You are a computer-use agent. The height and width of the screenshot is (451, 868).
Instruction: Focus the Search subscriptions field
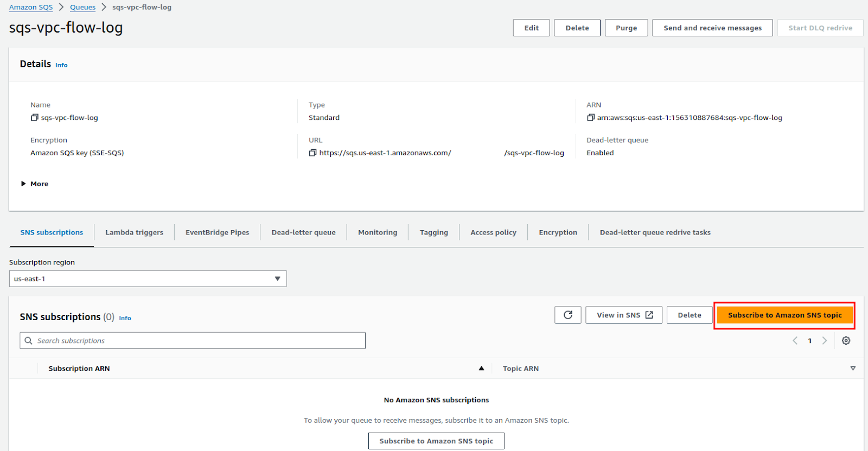point(193,341)
